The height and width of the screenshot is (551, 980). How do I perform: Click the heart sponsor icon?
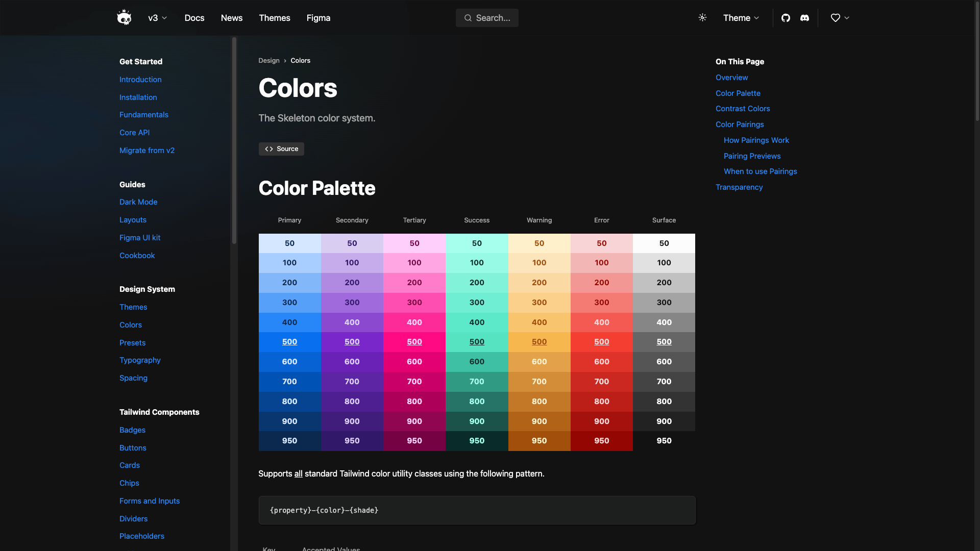[835, 18]
